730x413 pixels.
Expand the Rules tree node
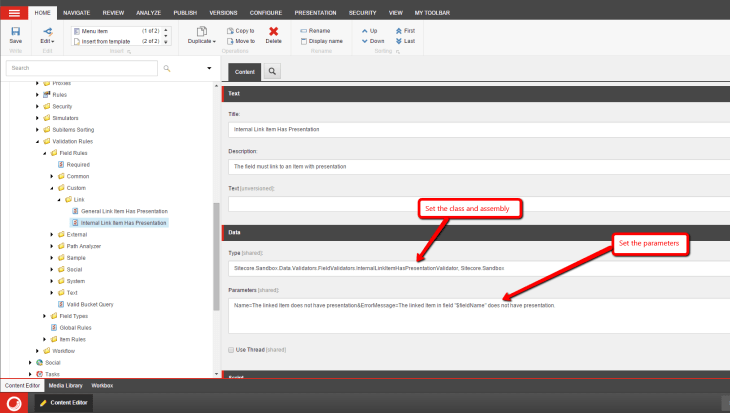[x=37, y=95]
